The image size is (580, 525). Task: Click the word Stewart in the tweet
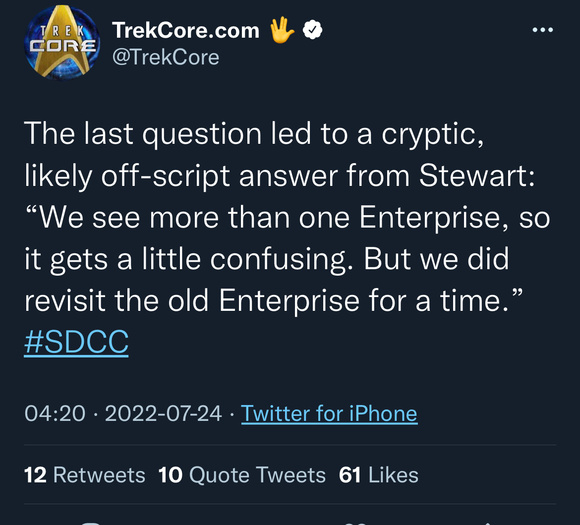tap(477, 175)
